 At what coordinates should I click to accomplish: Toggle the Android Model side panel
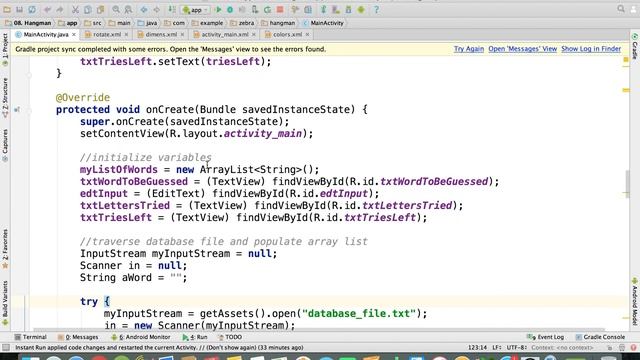pyautogui.click(x=635, y=301)
